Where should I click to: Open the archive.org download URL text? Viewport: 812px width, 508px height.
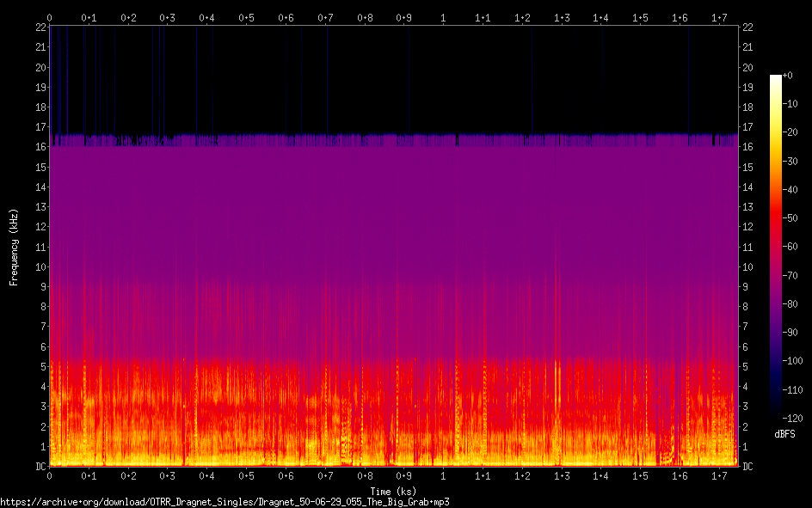(x=225, y=501)
